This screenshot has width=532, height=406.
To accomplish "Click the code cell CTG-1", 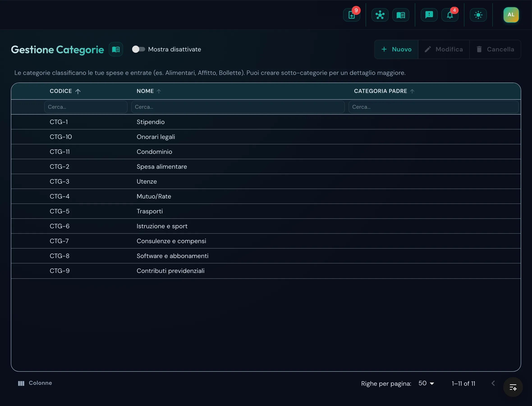I will click(59, 122).
